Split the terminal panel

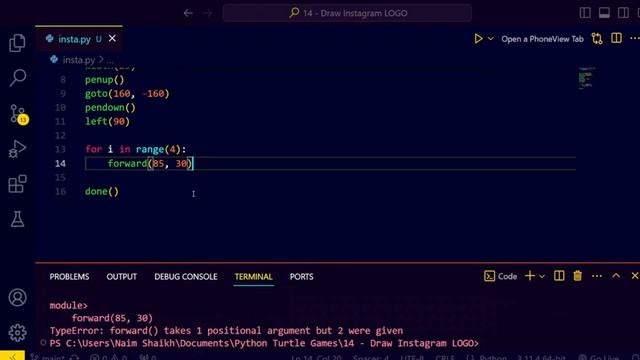pyautogui.click(x=559, y=276)
